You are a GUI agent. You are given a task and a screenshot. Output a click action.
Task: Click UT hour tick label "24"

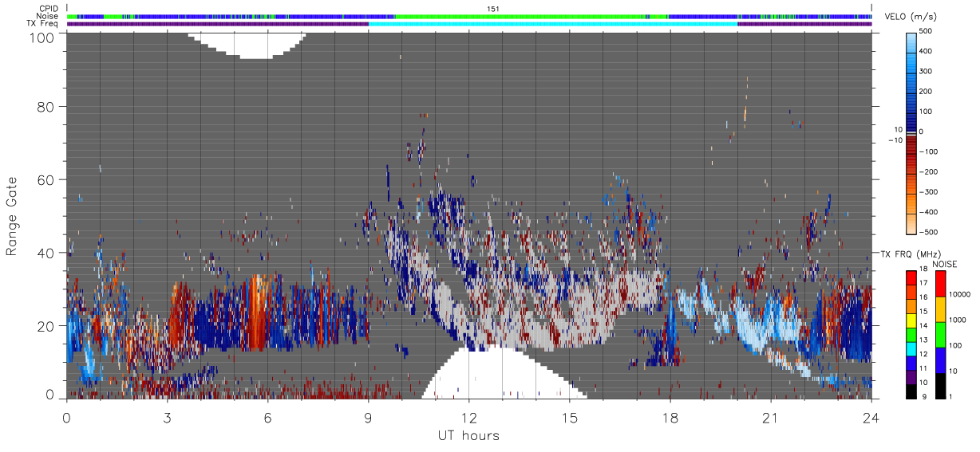coord(871,418)
